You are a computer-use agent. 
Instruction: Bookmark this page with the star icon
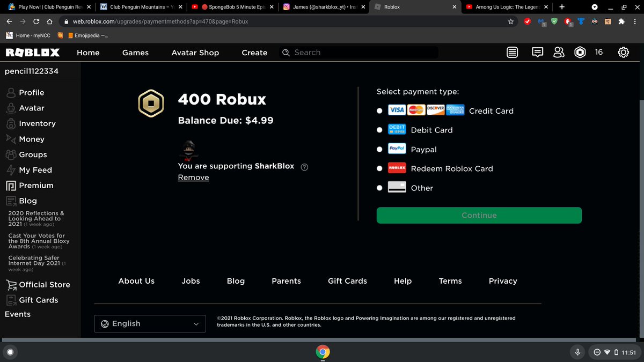(x=511, y=21)
